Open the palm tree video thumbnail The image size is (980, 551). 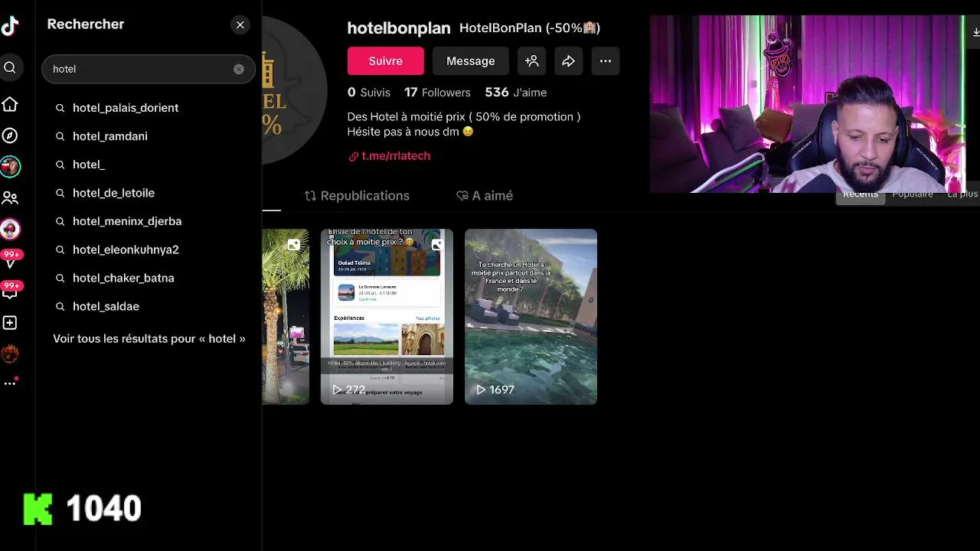pos(286,316)
